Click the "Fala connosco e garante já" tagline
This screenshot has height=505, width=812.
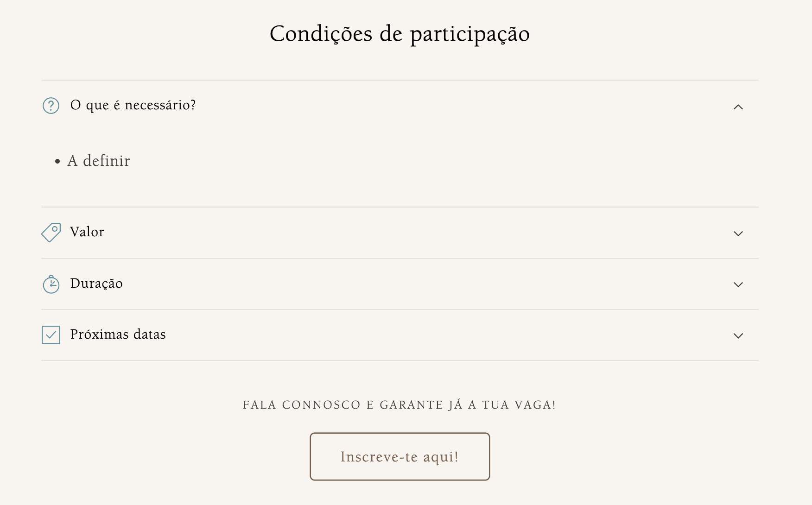tap(399, 405)
